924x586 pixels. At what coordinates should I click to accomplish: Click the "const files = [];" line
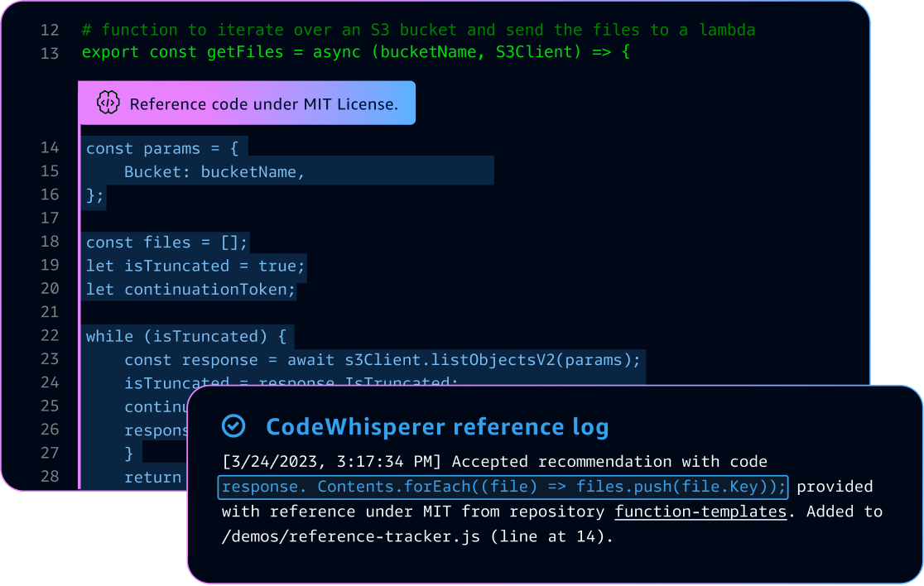click(x=167, y=243)
